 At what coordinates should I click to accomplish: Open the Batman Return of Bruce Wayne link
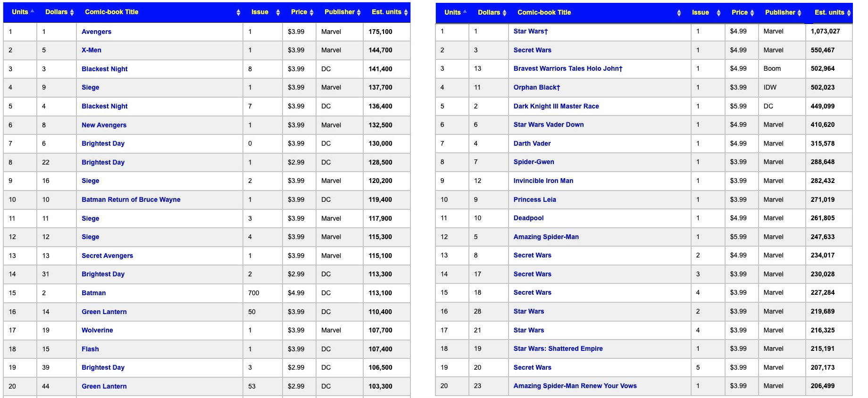(131, 199)
